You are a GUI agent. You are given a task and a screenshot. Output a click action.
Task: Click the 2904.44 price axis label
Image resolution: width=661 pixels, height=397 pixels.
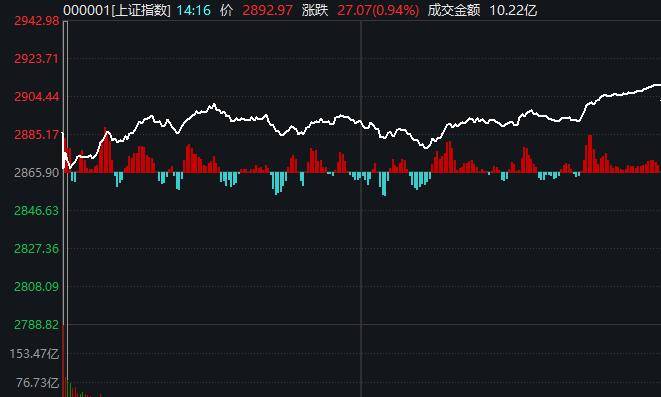tap(37, 97)
